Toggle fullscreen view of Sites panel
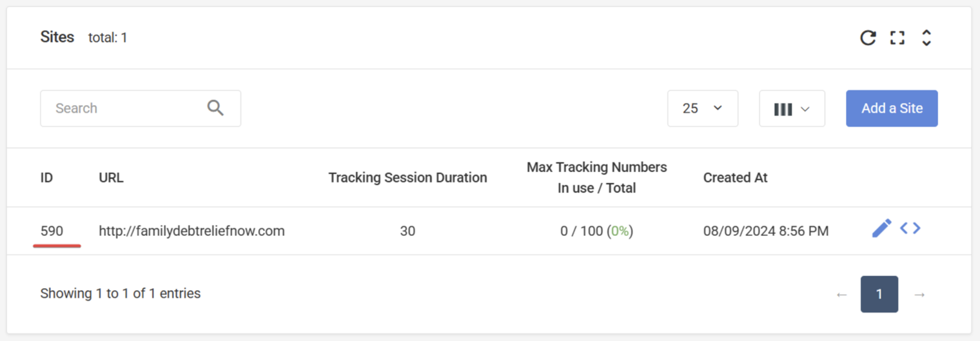Screen dimensions: 980x341 (897, 37)
